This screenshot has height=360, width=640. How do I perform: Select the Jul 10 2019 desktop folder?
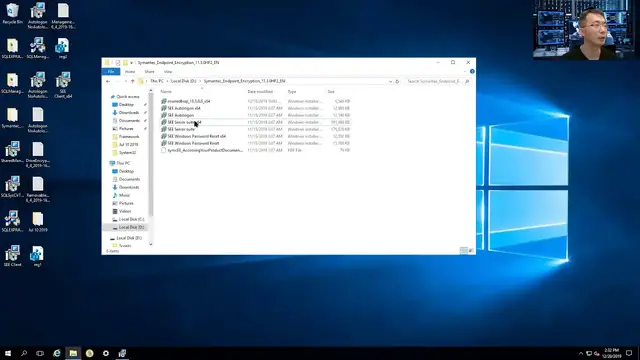click(38, 222)
